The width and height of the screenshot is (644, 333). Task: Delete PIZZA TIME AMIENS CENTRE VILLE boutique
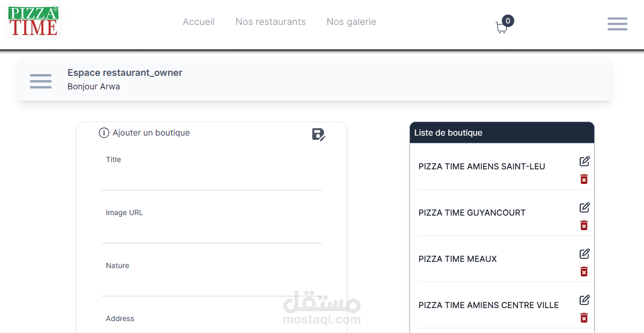tap(584, 318)
